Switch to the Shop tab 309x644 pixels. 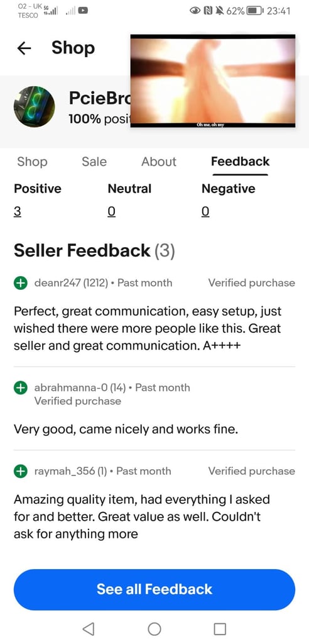click(x=32, y=162)
